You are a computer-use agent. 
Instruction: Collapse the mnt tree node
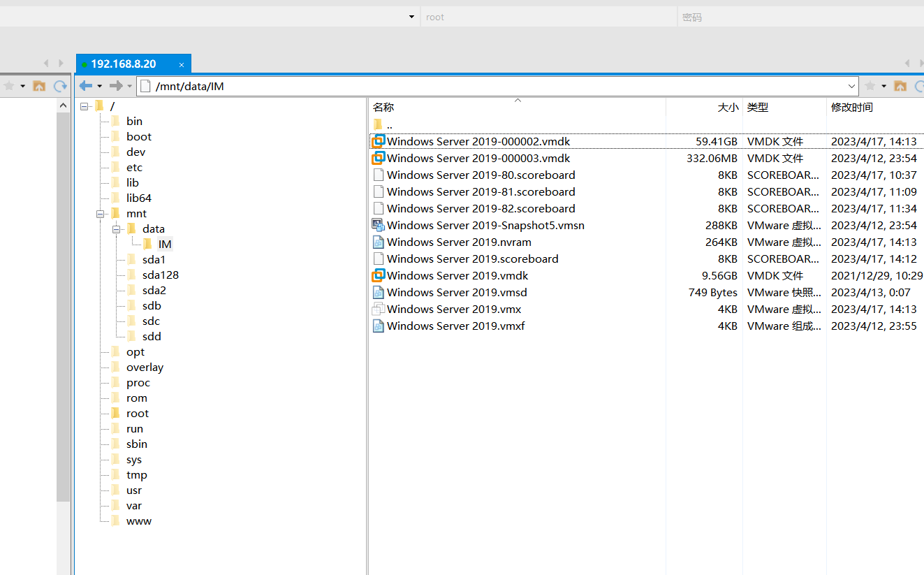[100, 214]
